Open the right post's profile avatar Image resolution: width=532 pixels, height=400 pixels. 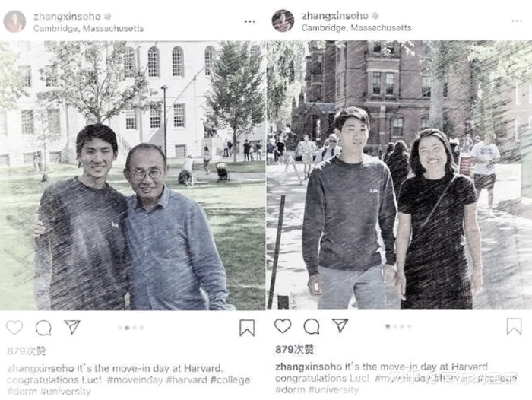point(283,21)
